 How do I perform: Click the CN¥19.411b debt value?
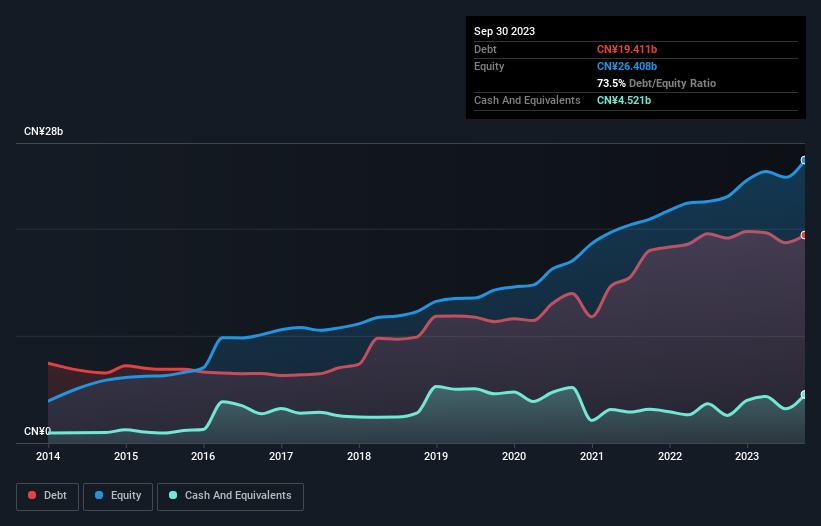tap(627, 49)
